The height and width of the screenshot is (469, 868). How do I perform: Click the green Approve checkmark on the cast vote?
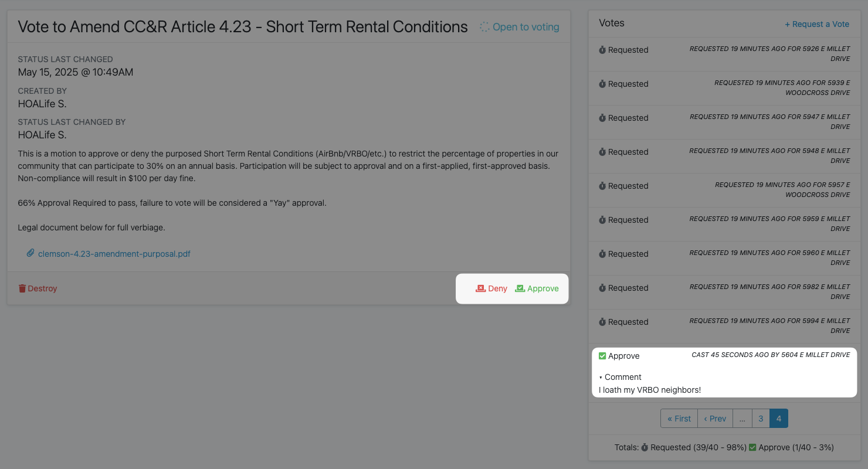(602, 356)
